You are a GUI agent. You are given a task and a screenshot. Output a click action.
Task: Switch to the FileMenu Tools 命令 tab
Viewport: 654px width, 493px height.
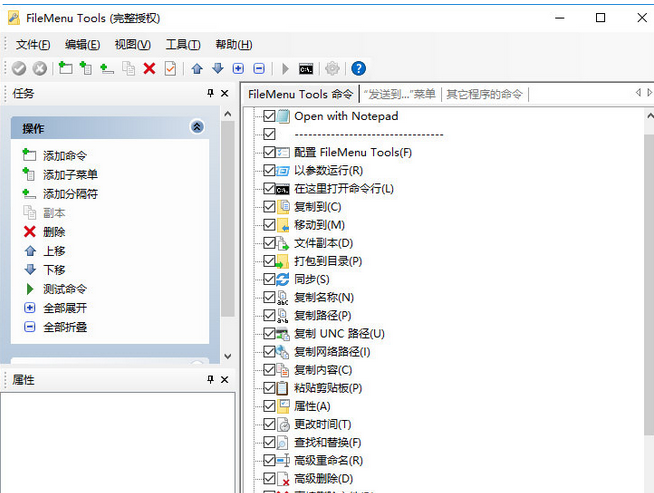pyautogui.click(x=300, y=94)
